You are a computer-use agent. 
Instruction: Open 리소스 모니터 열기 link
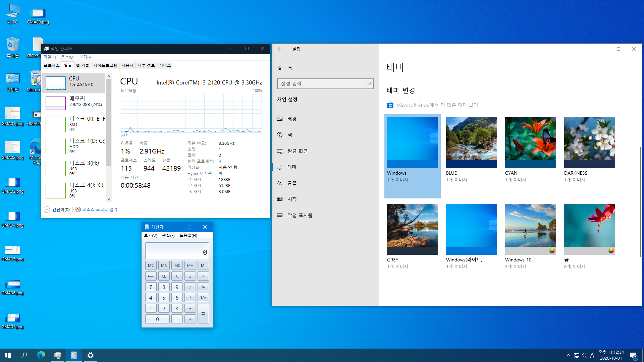coord(100,209)
